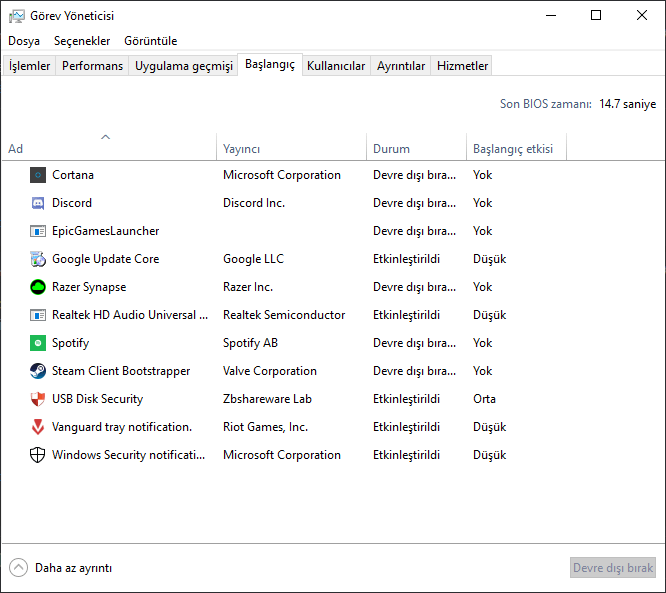Sort by the Ad column header

109,147
